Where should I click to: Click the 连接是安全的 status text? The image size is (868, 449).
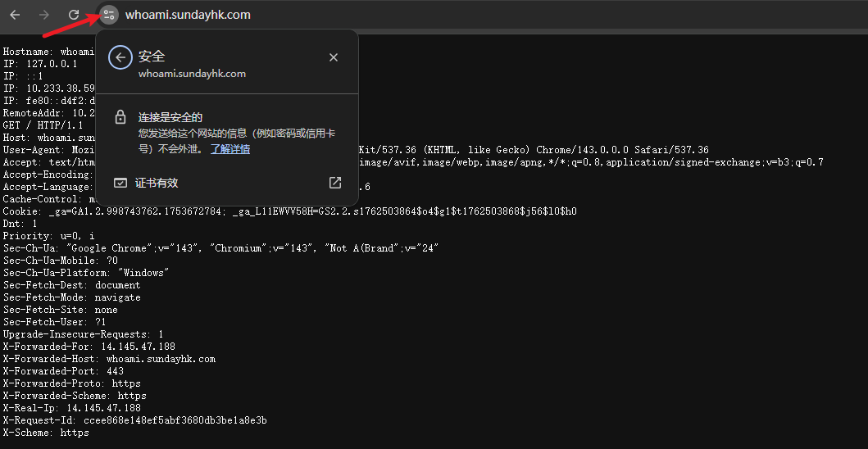(170, 118)
